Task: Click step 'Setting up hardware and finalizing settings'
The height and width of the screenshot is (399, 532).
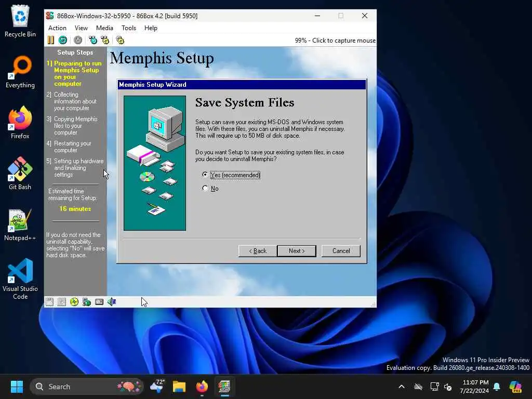Action: [75, 168]
